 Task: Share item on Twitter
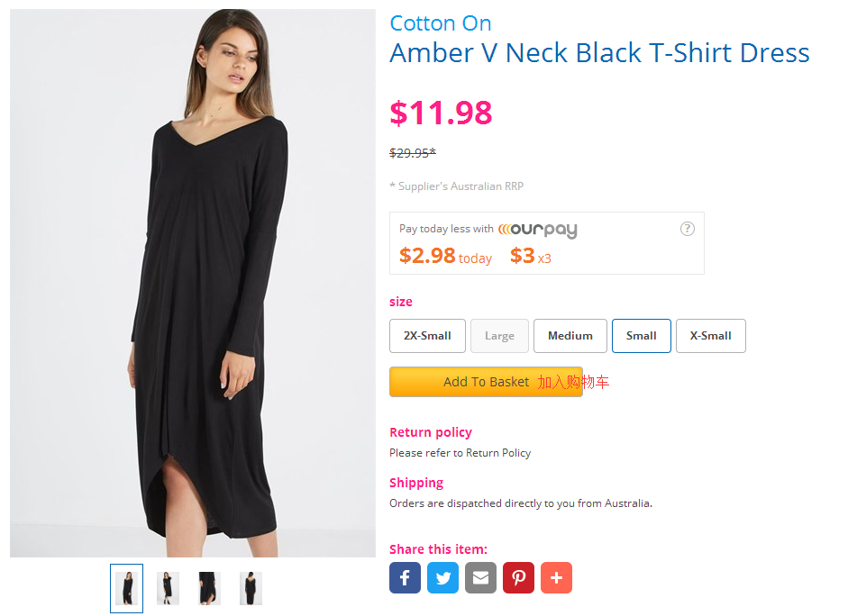[442, 578]
